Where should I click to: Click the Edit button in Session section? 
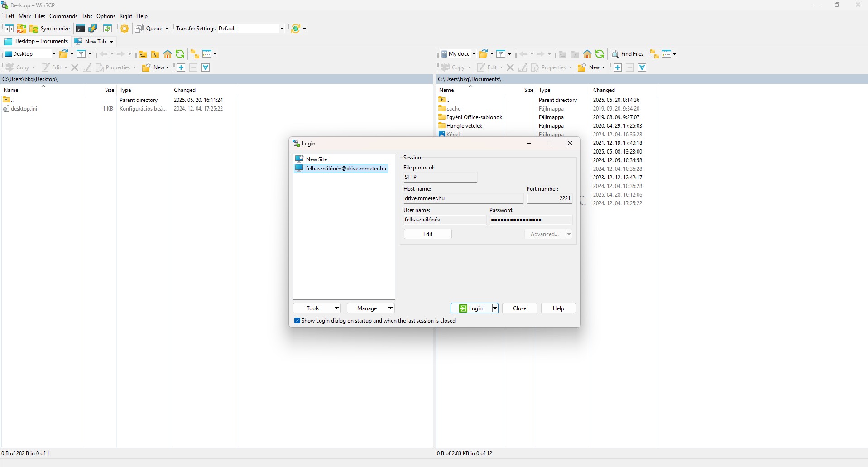pyautogui.click(x=428, y=234)
